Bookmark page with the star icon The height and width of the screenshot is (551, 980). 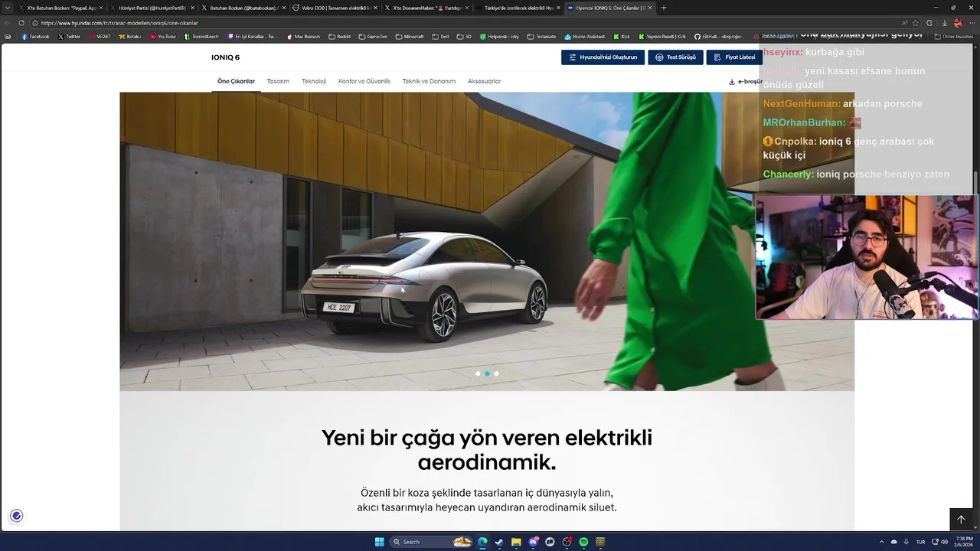[916, 23]
